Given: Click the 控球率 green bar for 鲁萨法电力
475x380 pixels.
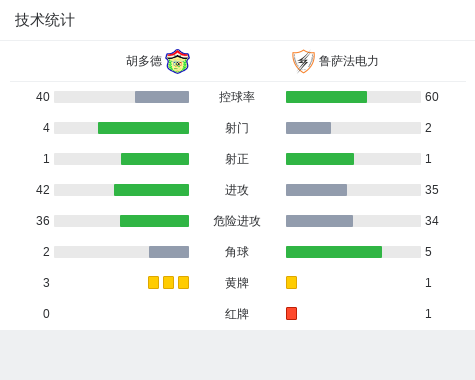Looking at the screenshot, I should 326,97.
